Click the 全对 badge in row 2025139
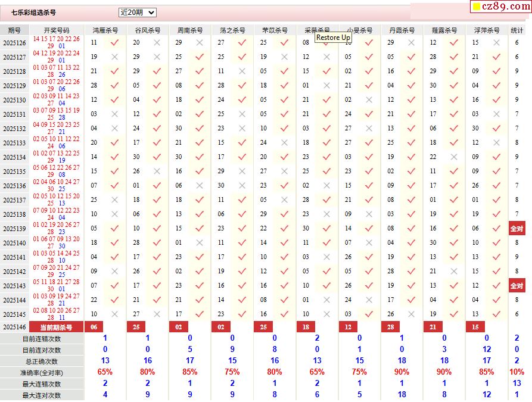 517,229
